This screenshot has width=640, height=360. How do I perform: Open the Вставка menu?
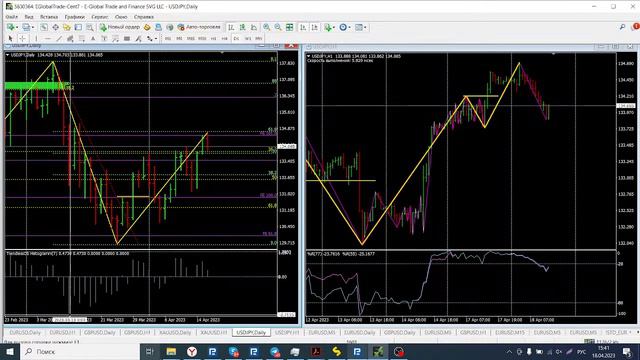pyautogui.click(x=49, y=17)
